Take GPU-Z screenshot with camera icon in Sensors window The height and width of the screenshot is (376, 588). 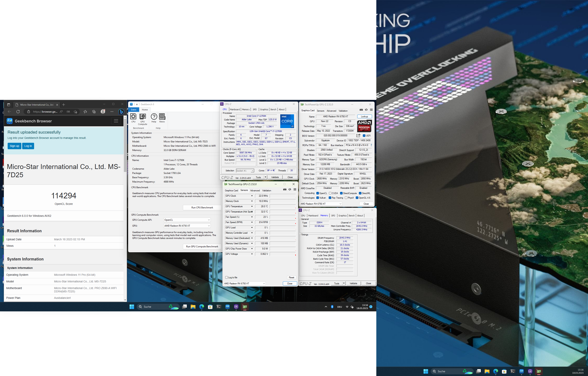(285, 189)
